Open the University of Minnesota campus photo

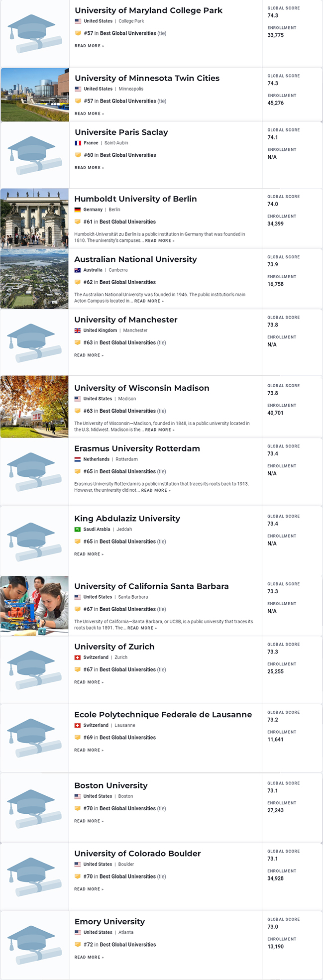coord(35,95)
